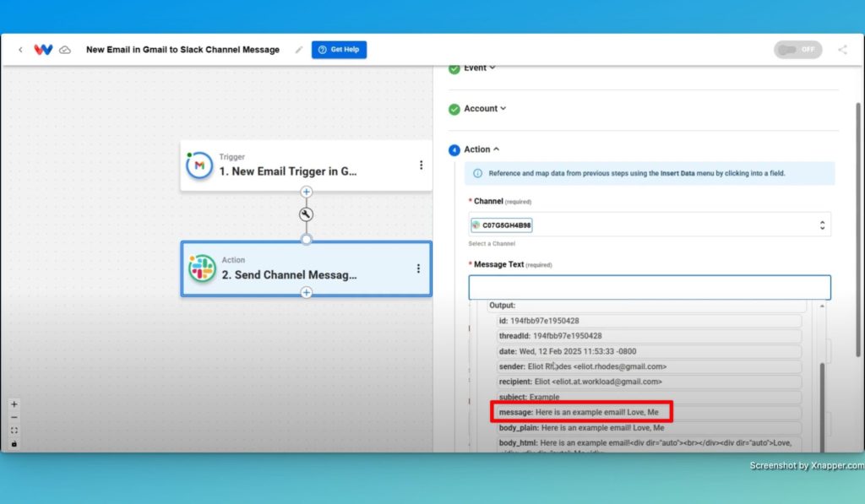Open the Send Channel Message step card
Viewport: 865px width, 504px height.
(x=306, y=268)
